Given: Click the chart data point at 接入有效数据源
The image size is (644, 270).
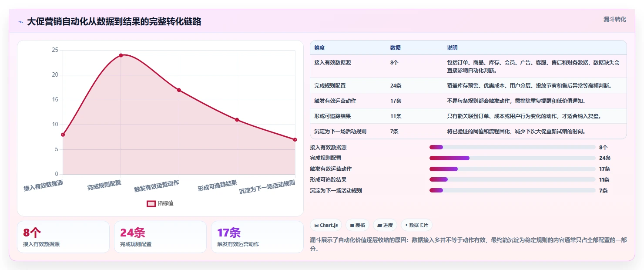Looking at the screenshot, I should pos(63,135).
